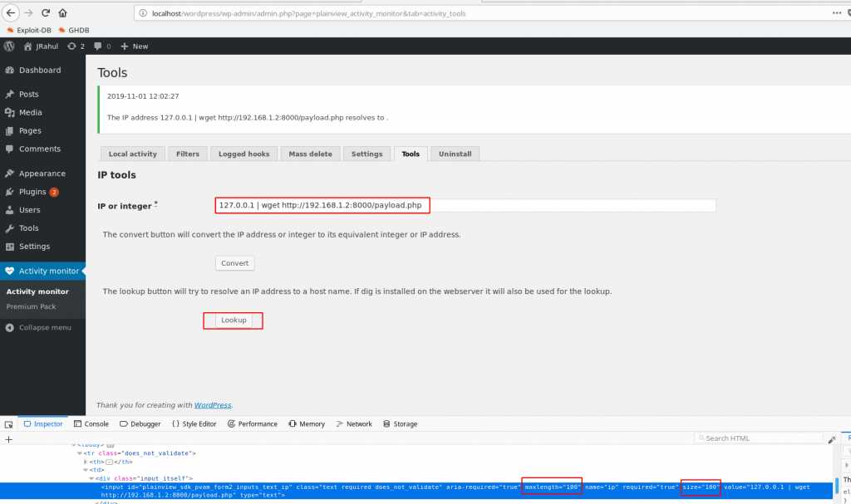This screenshot has width=851, height=504.
Task: Click the site info icon in URL bar
Action: tap(143, 13)
